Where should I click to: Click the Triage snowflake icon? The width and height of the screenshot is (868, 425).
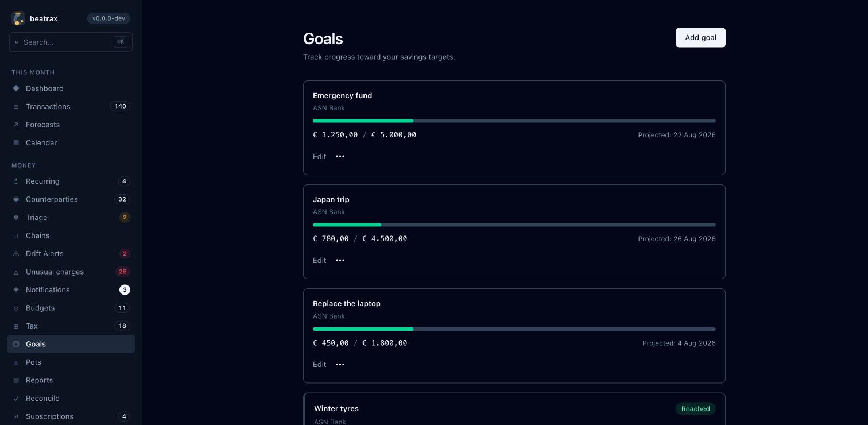pyautogui.click(x=16, y=218)
